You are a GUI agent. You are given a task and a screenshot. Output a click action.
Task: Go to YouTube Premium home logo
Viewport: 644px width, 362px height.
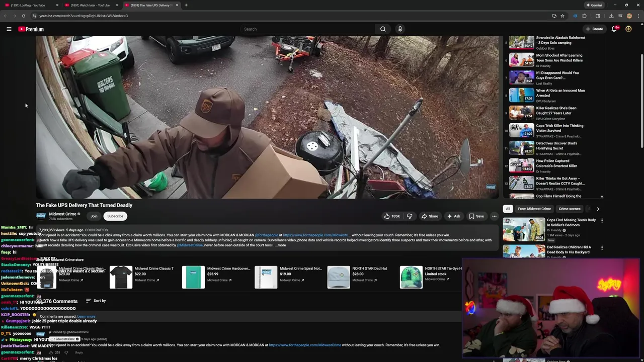(x=31, y=29)
